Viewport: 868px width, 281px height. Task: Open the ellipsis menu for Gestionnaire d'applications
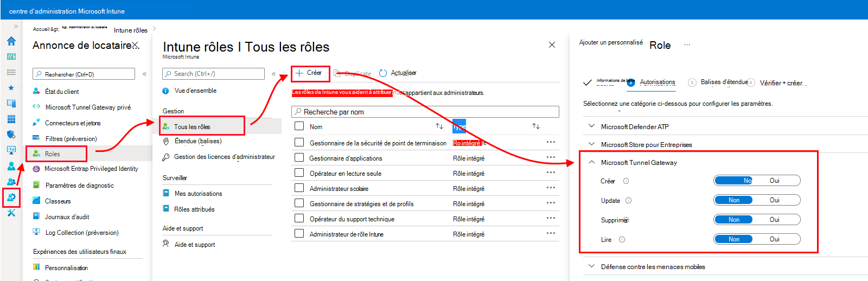551,157
